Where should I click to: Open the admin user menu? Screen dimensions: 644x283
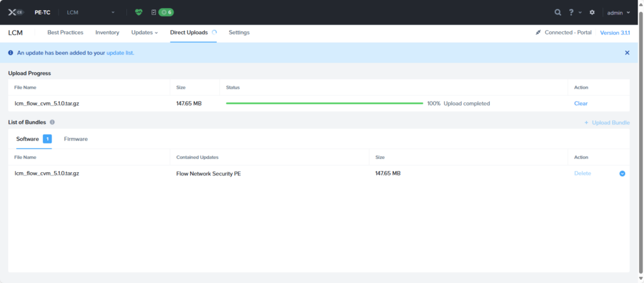click(x=619, y=13)
